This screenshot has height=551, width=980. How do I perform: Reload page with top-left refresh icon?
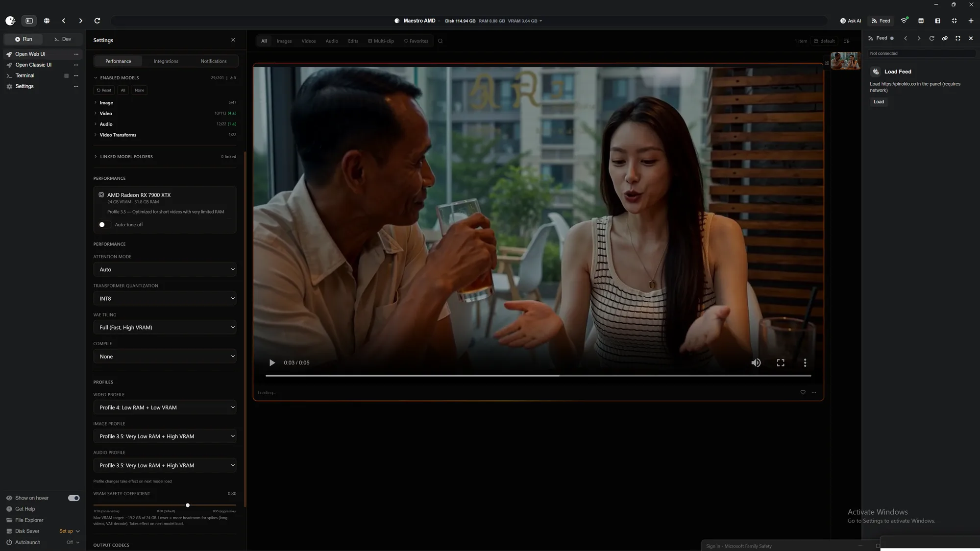[x=97, y=21]
